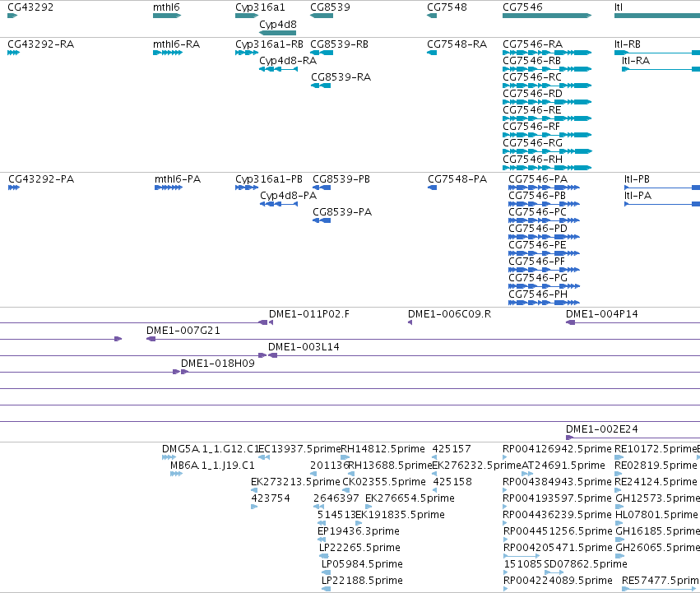This screenshot has width=700, height=593.
Task: Click protein ltl-PB
Action: (x=662, y=188)
